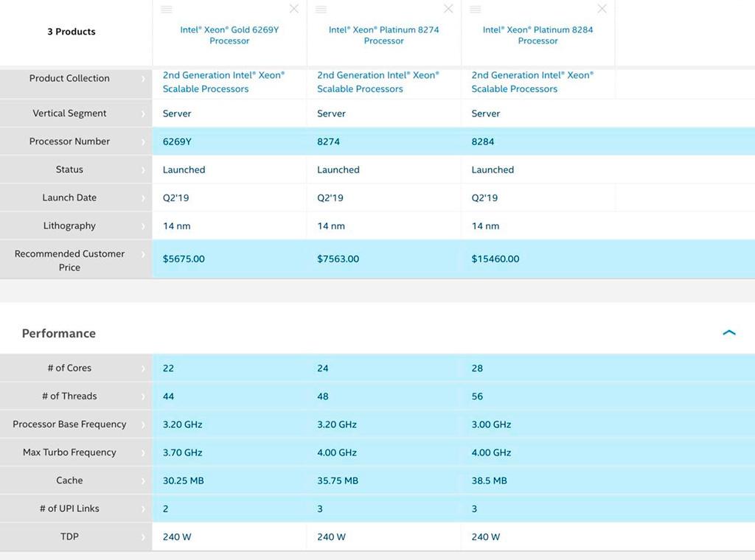Expand info arrow for Launch Date row
The image size is (755, 560).
click(x=143, y=198)
